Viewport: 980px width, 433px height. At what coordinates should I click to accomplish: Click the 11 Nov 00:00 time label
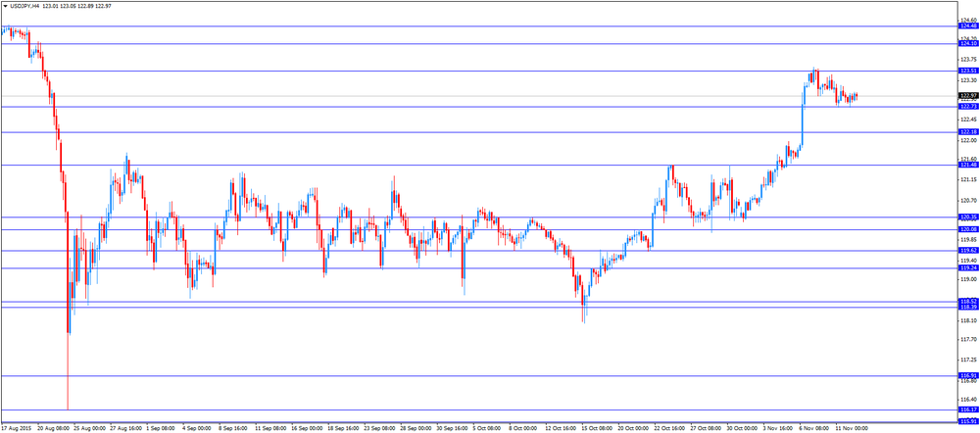click(851, 429)
